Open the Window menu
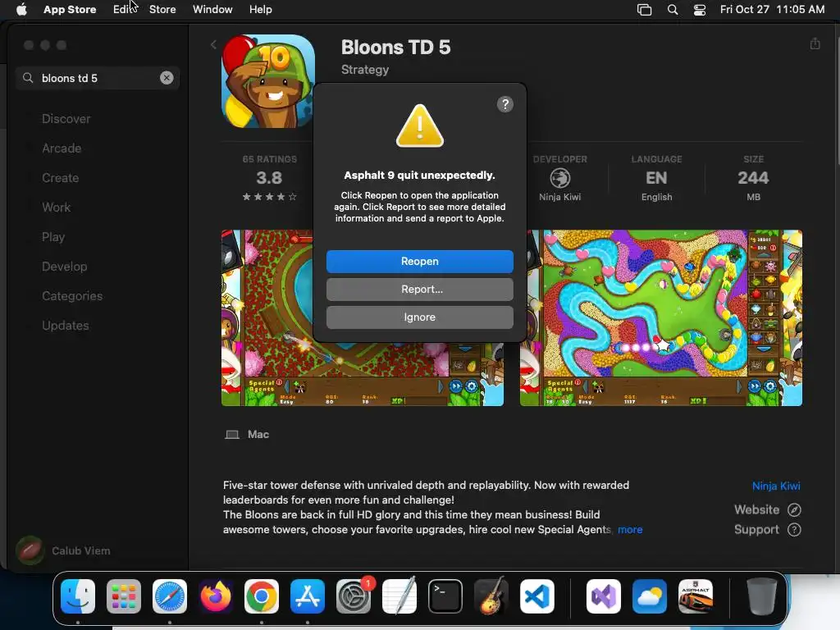 (x=212, y=9)
